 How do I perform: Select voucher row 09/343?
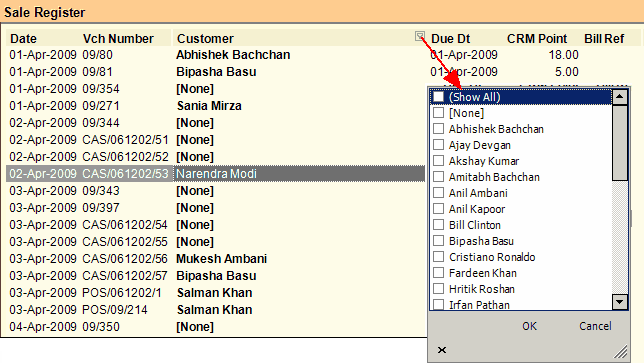[x=216, y=191]
